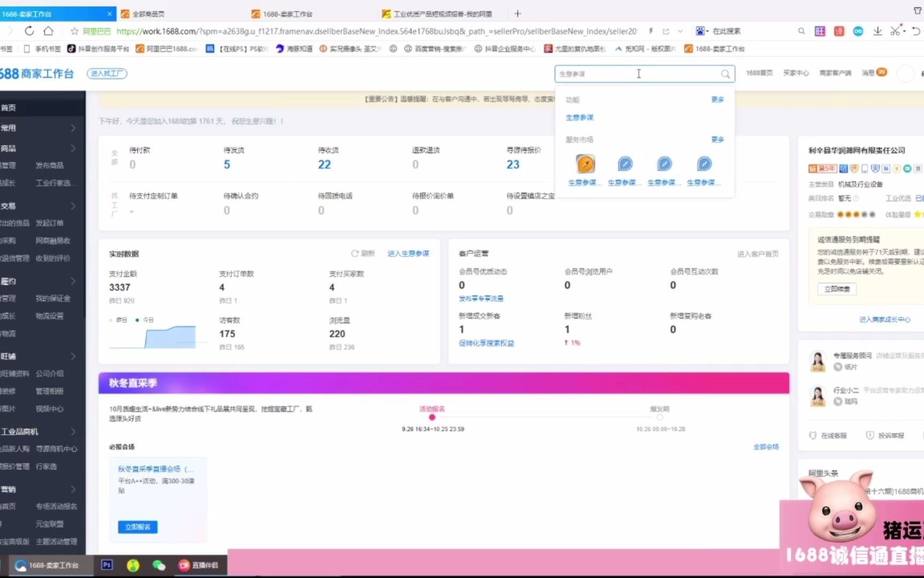Open the Baidu paw search engine selector

tap(702, 31)
